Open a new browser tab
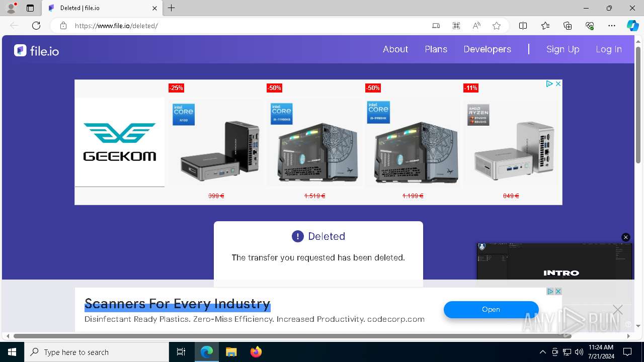This screenshot has width=644, height=362. [x=172, y=8]
